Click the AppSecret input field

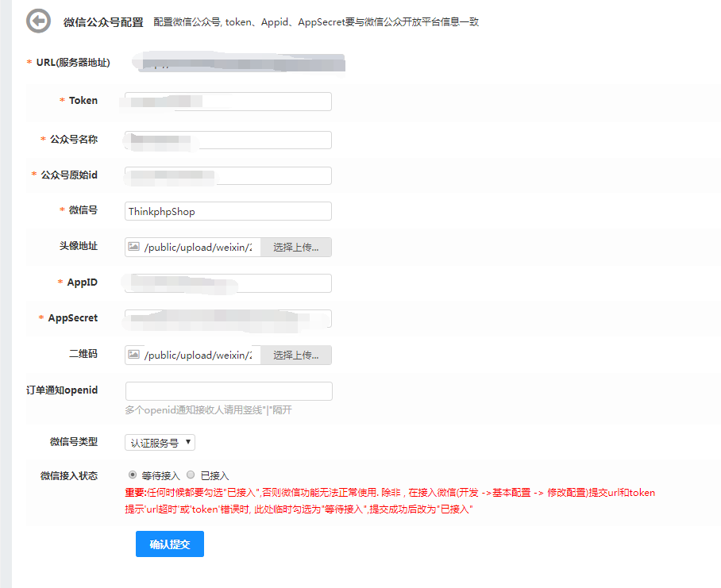tap(228, 318)
